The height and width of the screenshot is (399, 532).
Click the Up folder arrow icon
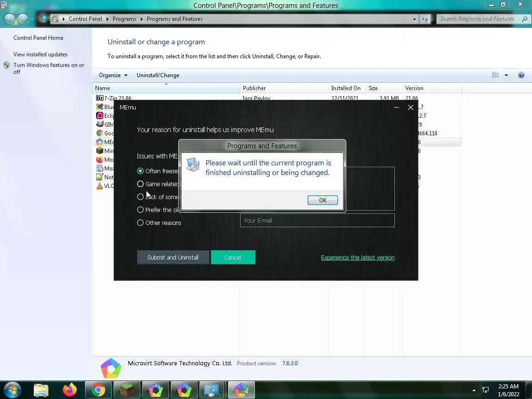(44, 18)
